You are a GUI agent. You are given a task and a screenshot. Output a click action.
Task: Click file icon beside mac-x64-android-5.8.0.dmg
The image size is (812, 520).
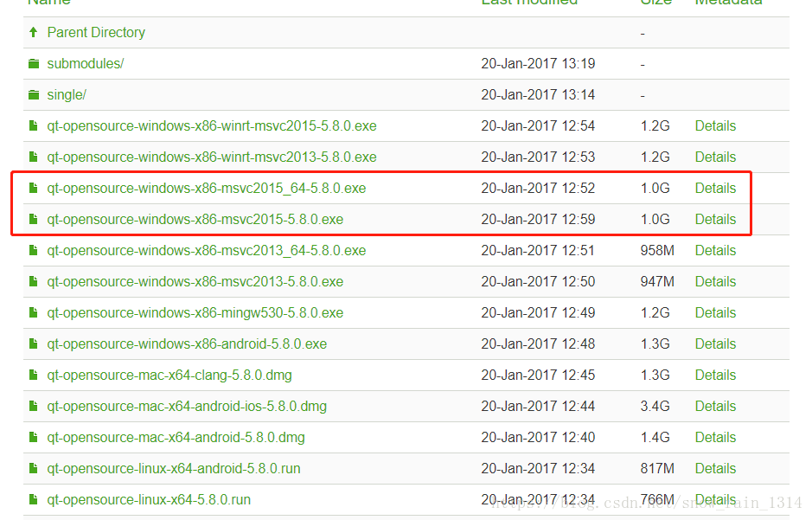pyautogui.click(x=34, y=438)
